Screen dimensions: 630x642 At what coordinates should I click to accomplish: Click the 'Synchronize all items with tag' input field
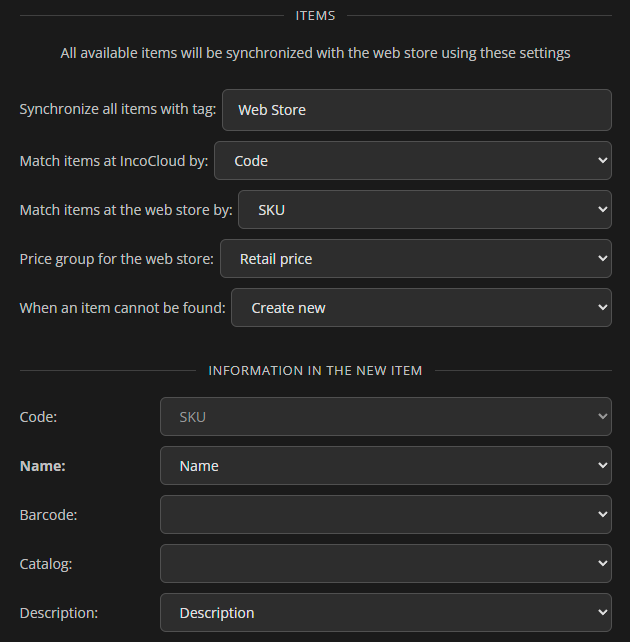(417, 110)
